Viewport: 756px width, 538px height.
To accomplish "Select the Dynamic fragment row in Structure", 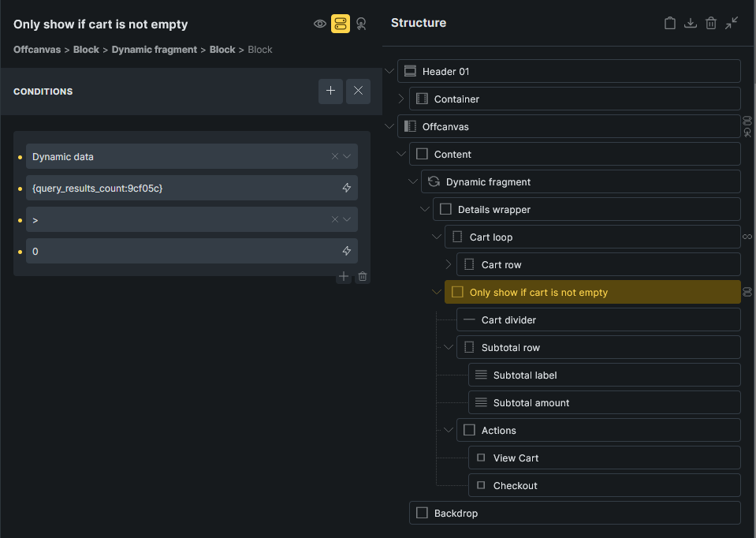I will (581, 182).
